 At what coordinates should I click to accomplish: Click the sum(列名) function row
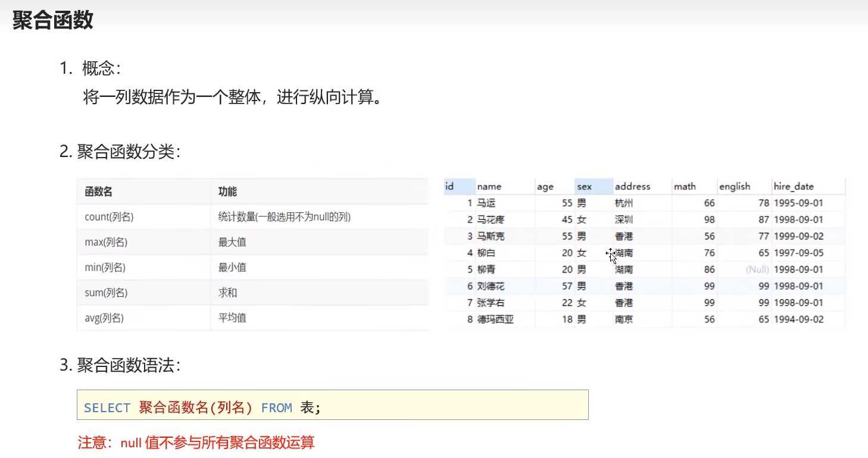[x=106, y=293]
